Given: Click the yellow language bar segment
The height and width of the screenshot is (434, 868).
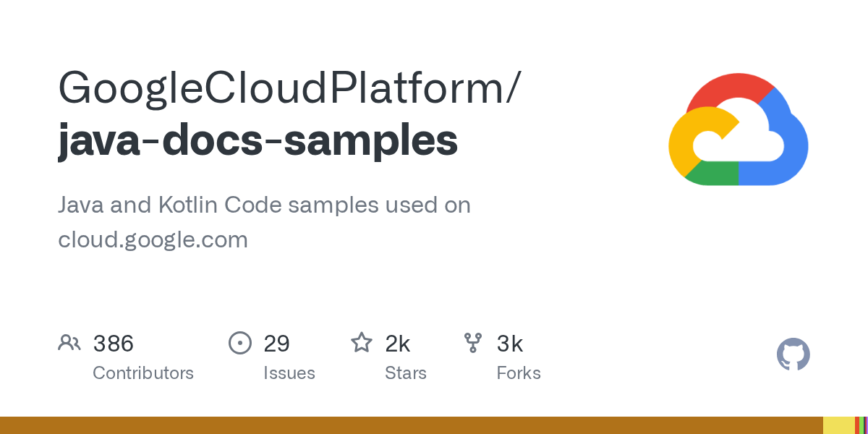Looking at the screenshot, I should (839, 425).
